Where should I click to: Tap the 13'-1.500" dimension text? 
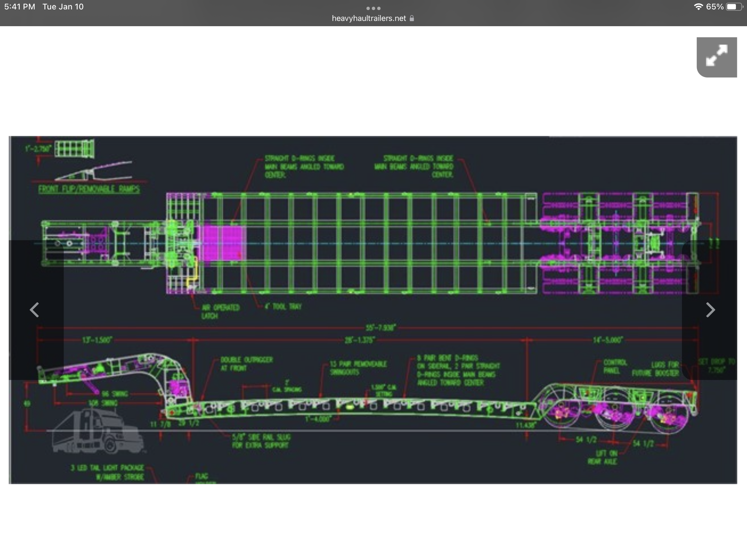(x=97, y=339)
